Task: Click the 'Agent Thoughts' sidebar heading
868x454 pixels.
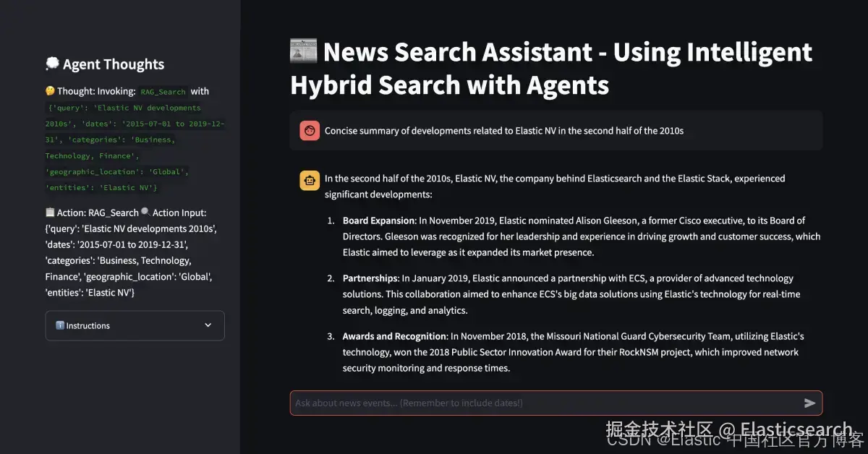Action: pyautogui.click(x=114, y=64)
